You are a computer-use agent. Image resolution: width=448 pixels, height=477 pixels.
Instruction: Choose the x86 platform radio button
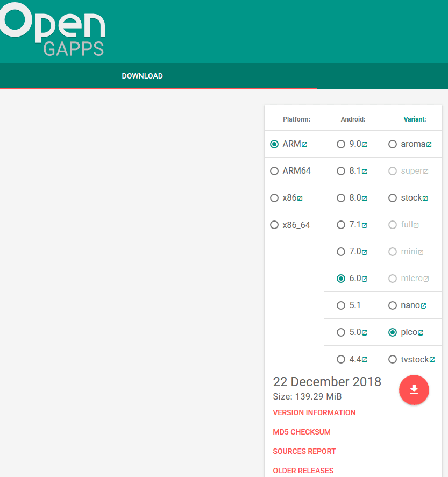click(x=274, y=198)
